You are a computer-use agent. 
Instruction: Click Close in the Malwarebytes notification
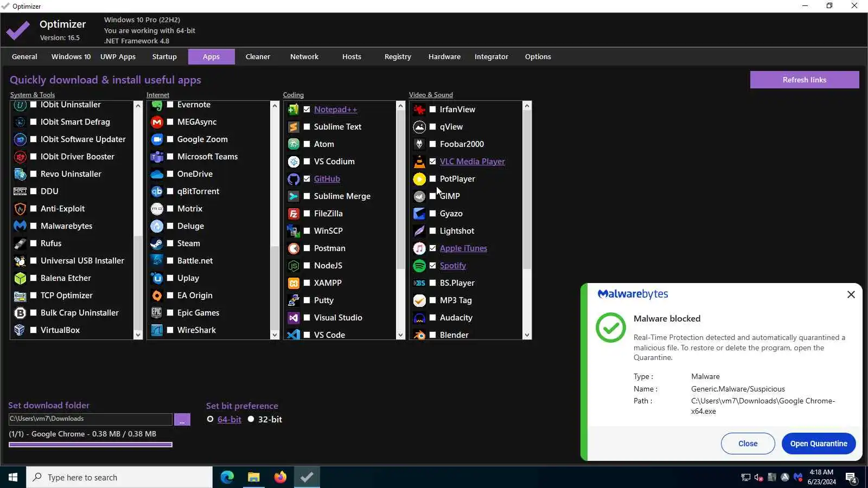(748, 444)
